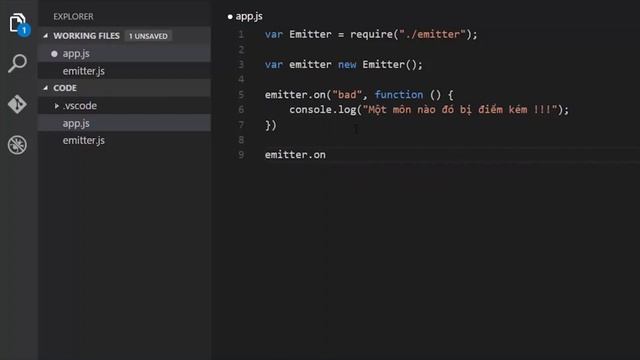Click the 1 UNSAVED badge
The image size is (640, 360).
pyautogui.click(x=148, y=36)
